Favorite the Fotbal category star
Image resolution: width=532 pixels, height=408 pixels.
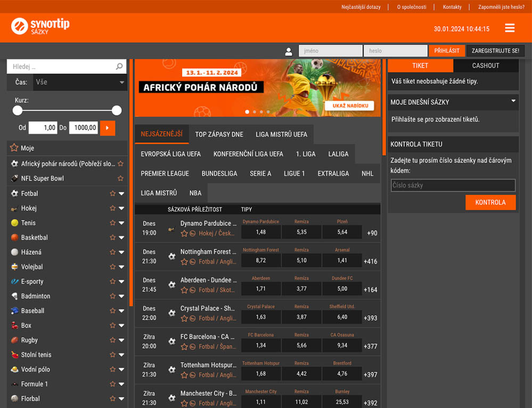[x=113, y=193]
